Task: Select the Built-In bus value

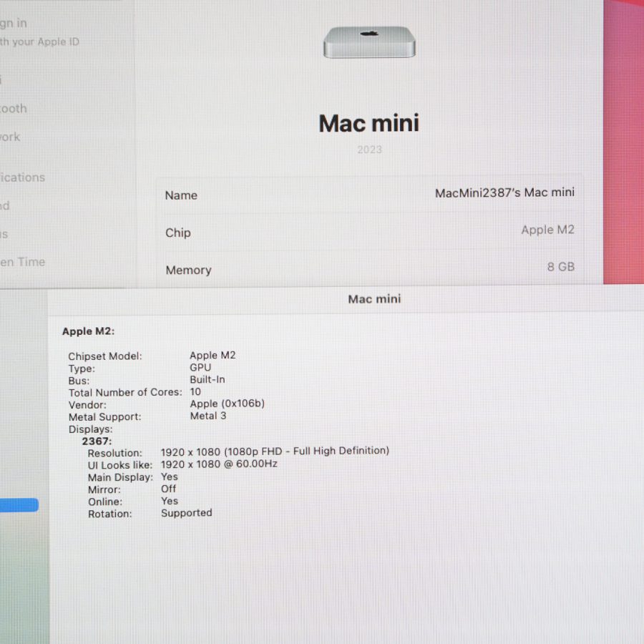Action: click(208, 379)
